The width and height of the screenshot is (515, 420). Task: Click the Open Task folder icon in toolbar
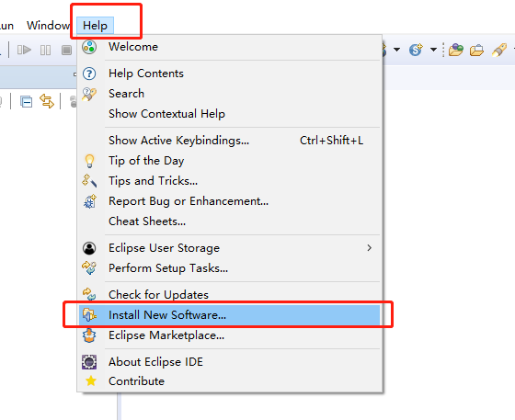tap(476, 51)
